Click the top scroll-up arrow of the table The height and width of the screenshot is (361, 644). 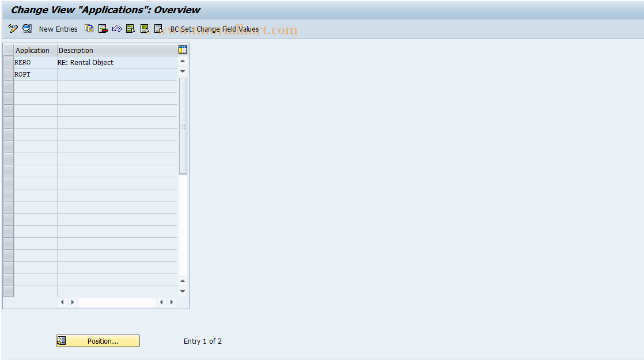(x=183, y=61)
